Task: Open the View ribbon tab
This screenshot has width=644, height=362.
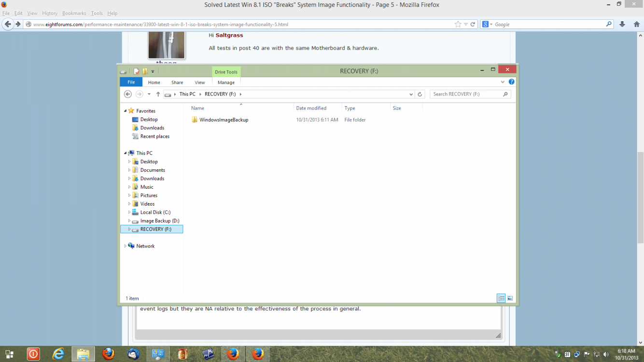Action: pyautogui.click(x=199, y=83)
